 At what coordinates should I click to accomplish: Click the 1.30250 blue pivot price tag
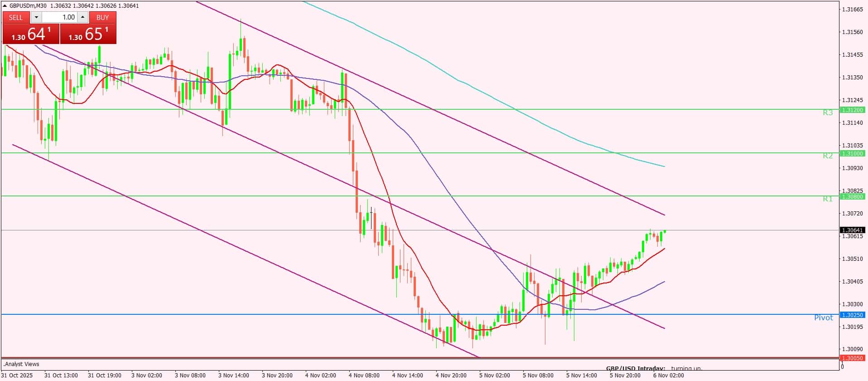pyautogui.click(x=852, y=315)
